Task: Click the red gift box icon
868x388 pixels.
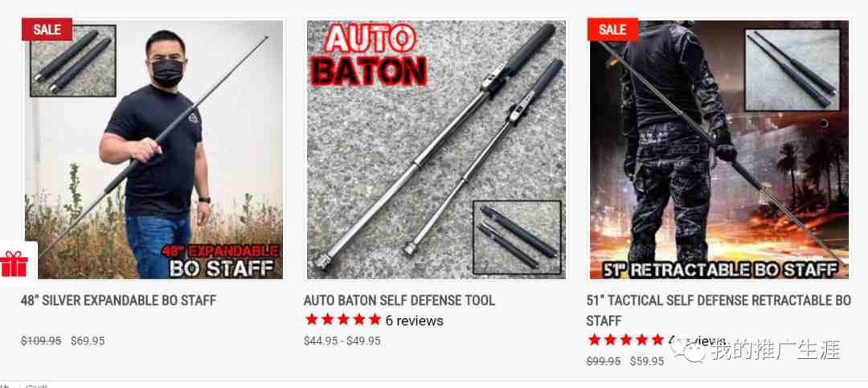Action: (x=14, y=263)
